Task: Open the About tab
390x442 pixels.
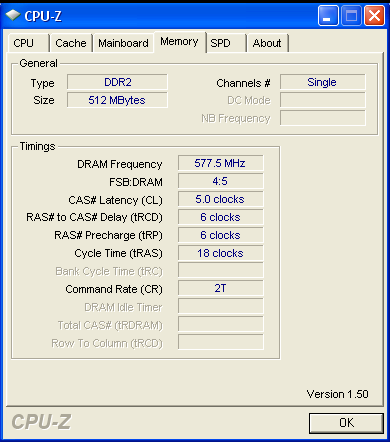Action: [267, 43]
